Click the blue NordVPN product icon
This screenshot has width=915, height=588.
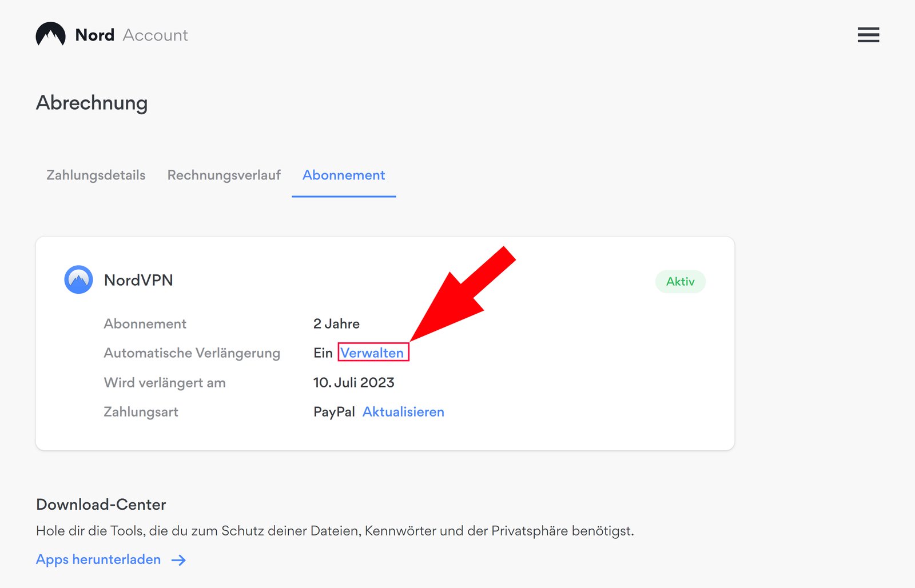[x=78, y=280]
